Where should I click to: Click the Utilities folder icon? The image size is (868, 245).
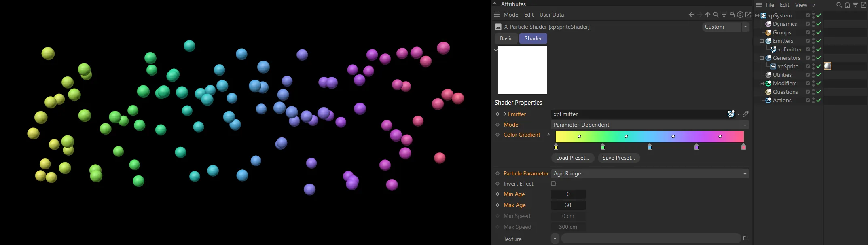click(x=768, y=75)
